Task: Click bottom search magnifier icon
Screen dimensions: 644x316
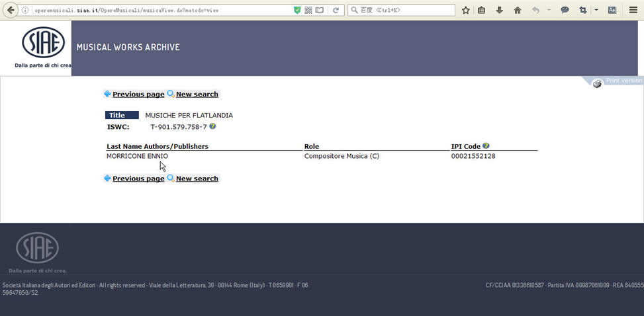Action: (171, 178)
